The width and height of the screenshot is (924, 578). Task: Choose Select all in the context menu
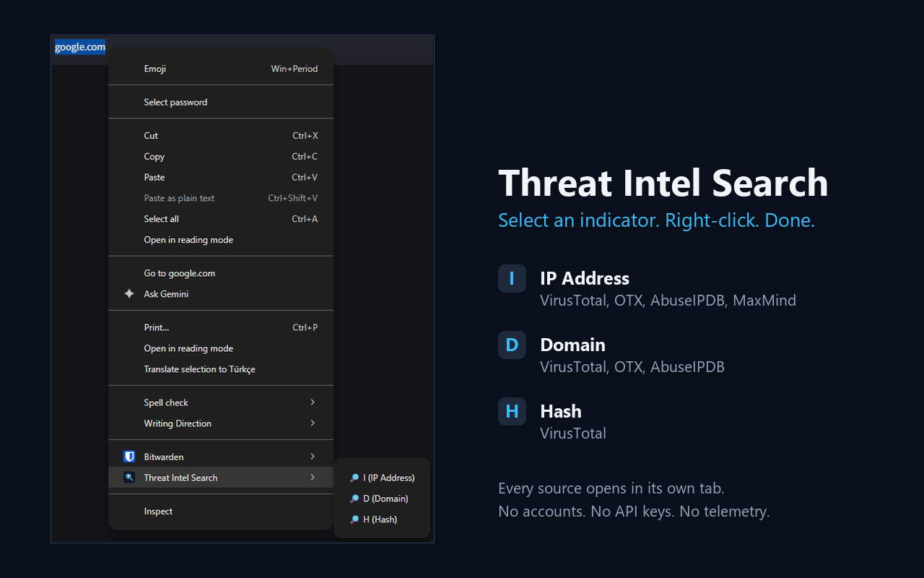tap(221, 219)
